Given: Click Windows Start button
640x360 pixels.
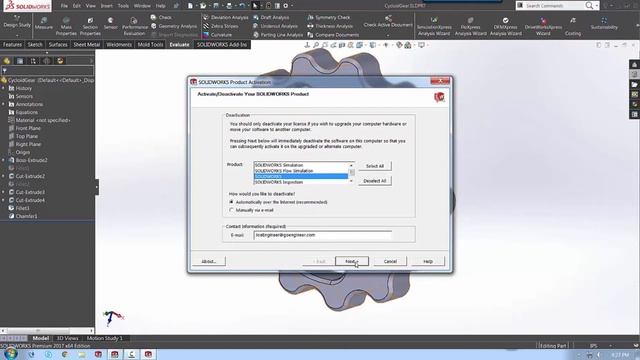Looking at the screenshot, I should [x=10, y=354].
